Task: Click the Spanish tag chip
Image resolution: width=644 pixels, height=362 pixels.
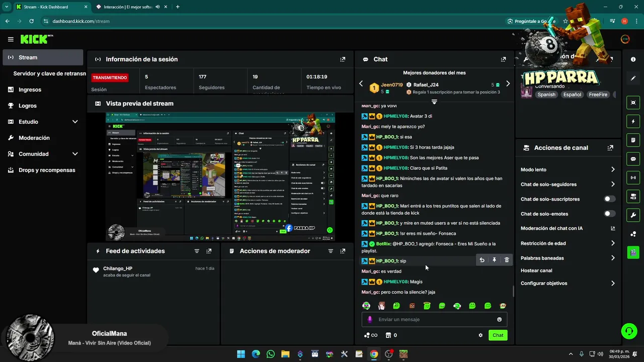Action: point(546,95)
